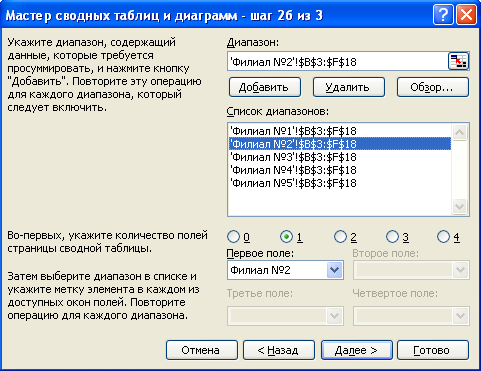The image size is (481, 371).
Task: Go back with the Назад button
Action: [x=279, y=350]
